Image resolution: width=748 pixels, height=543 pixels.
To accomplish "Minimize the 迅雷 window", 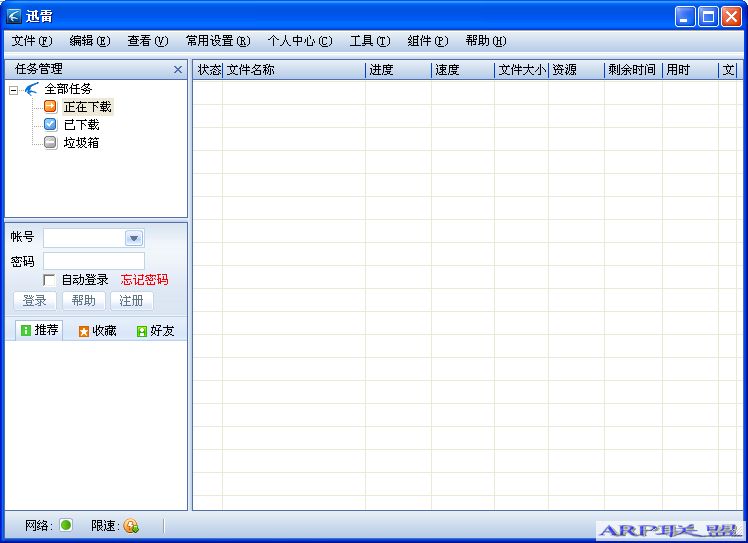I will (685, 17).
